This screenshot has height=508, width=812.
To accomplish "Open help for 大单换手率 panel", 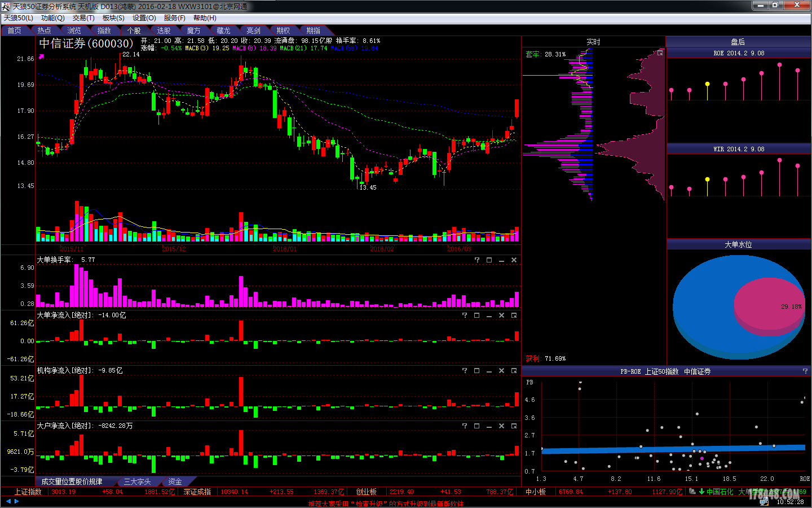I will point(477,260).
